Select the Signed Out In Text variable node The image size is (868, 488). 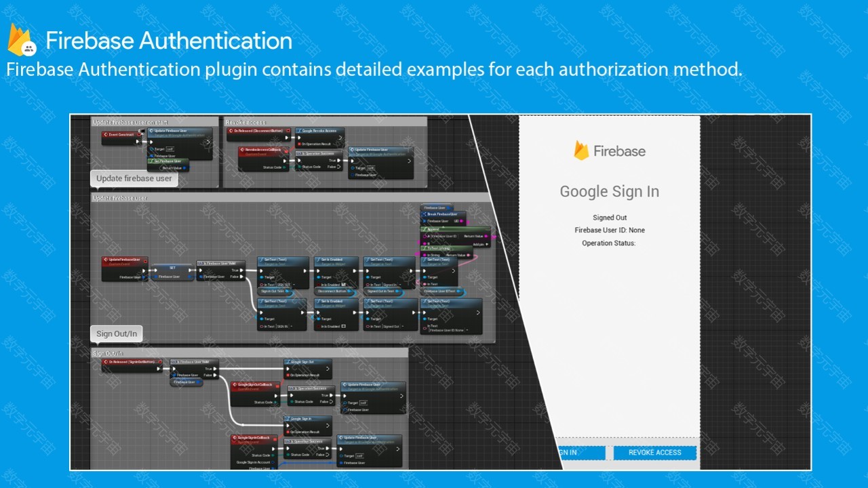pyautogui.click(x=383, y=291)
